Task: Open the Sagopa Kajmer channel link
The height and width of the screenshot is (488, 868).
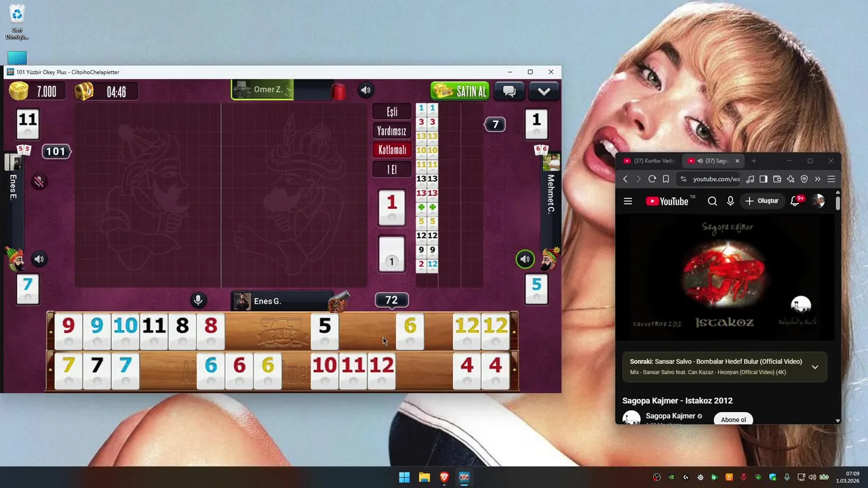Action: tap(670, 415)
